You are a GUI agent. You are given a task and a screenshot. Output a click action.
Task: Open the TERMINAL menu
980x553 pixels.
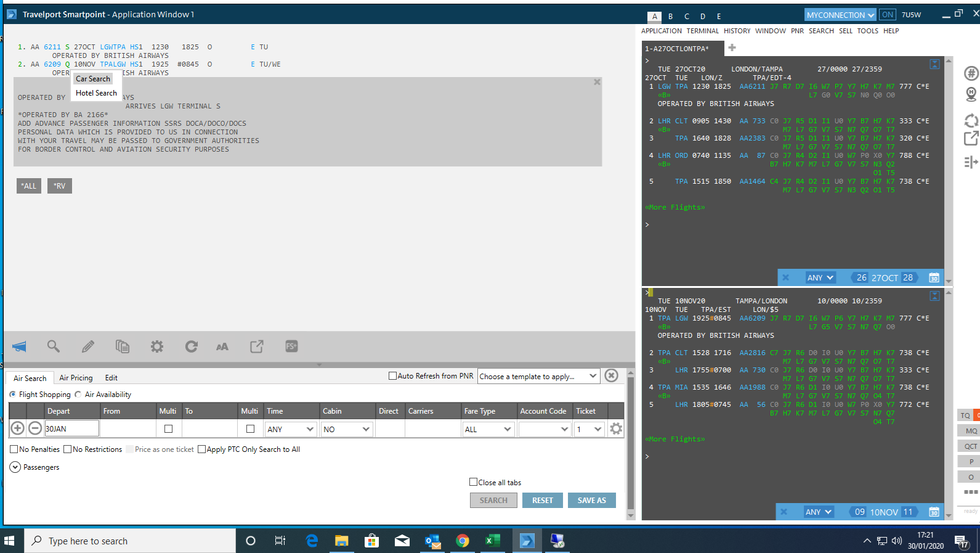point(703,31)
